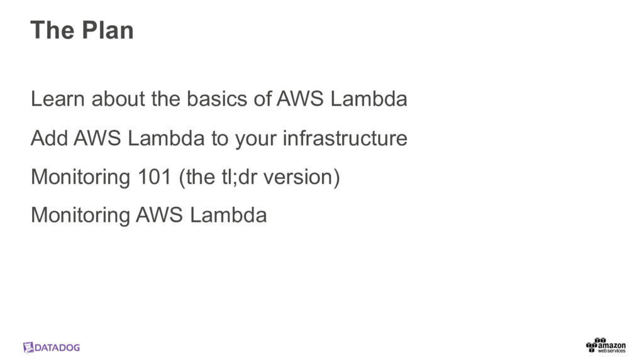Click the small "web services" logo text

[x=611, y=351]
